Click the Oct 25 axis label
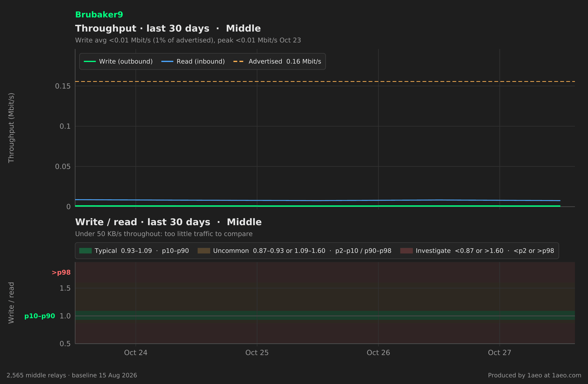Image resolution: width=588 pixels, height=384 pixels. tap(257, 353)
